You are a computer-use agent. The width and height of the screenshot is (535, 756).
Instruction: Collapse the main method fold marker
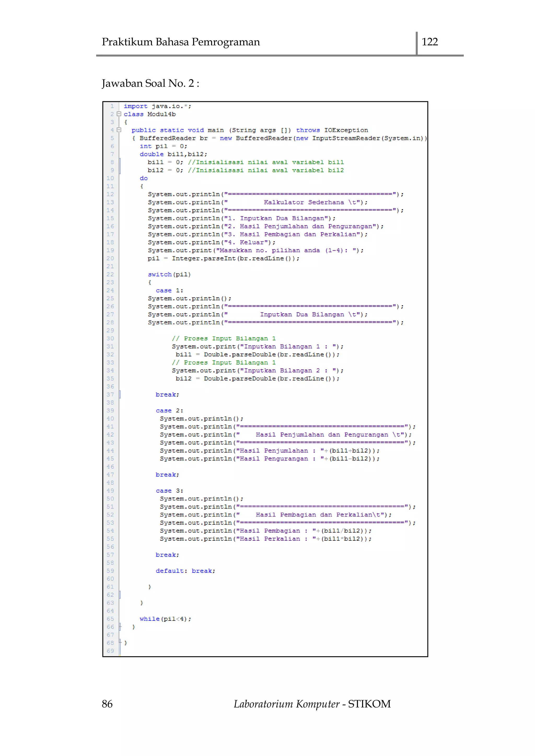point(119,130)
